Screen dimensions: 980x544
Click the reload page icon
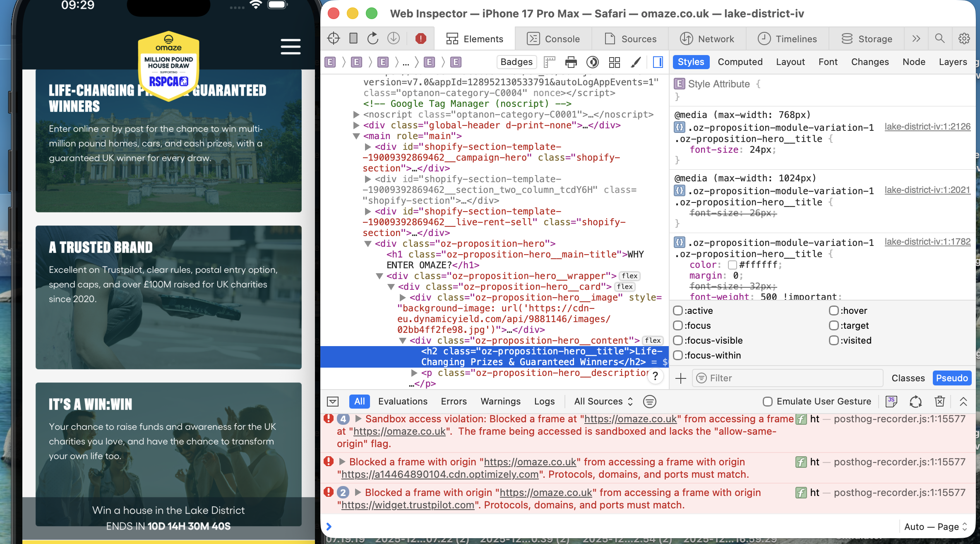[372, 39]
